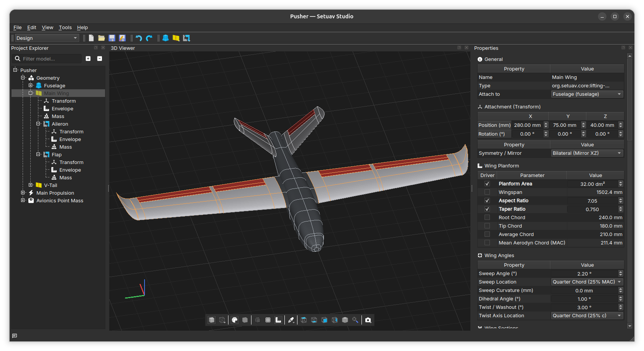This screenshot has height=351, width=644.
Task: Toggle the grid icon in viewer toolbar
Action: 268,320
